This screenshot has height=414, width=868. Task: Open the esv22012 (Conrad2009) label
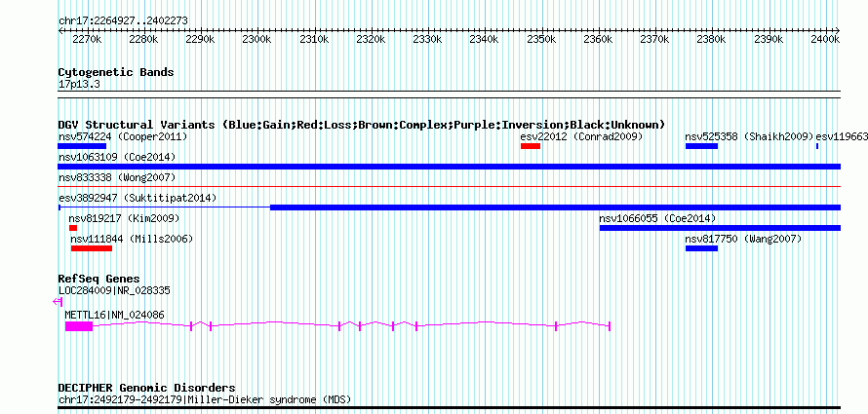click(x=582, y=136)
